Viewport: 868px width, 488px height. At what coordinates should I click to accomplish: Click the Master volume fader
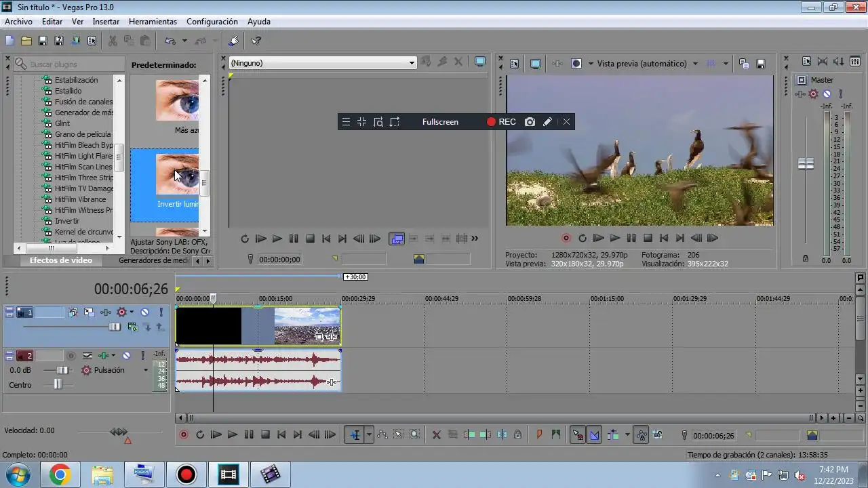tap(806, 164)
